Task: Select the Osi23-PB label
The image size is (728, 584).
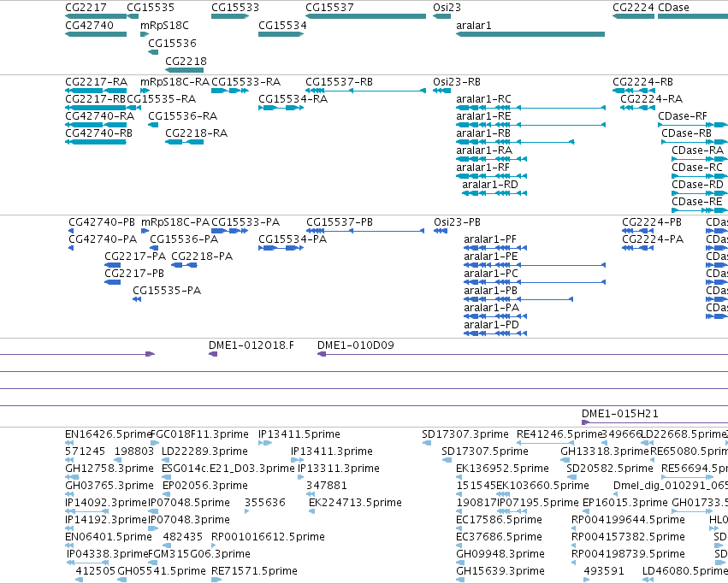Action: [458, 222]
